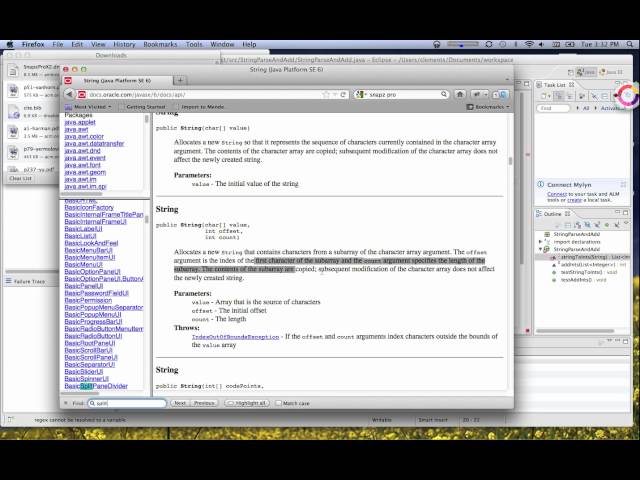The image size is (640, 480).
Task: Toggle the Highlight all button
Action: 247,403
